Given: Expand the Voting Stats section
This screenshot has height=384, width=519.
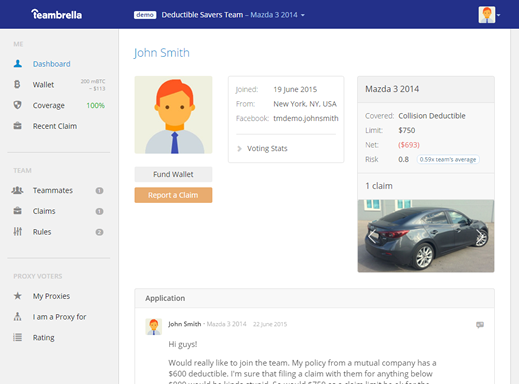Looking at the screenshot, I should click(262, 148).
